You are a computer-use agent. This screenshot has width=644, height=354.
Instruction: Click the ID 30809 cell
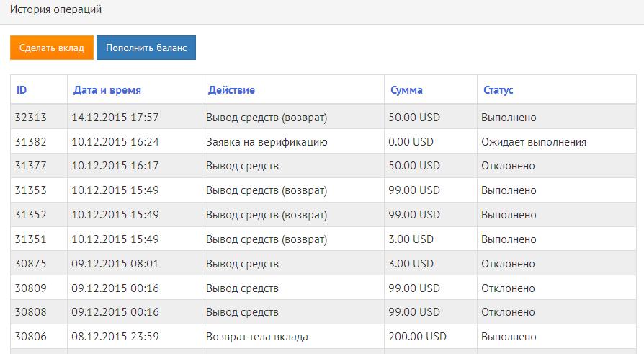[30, 288]
